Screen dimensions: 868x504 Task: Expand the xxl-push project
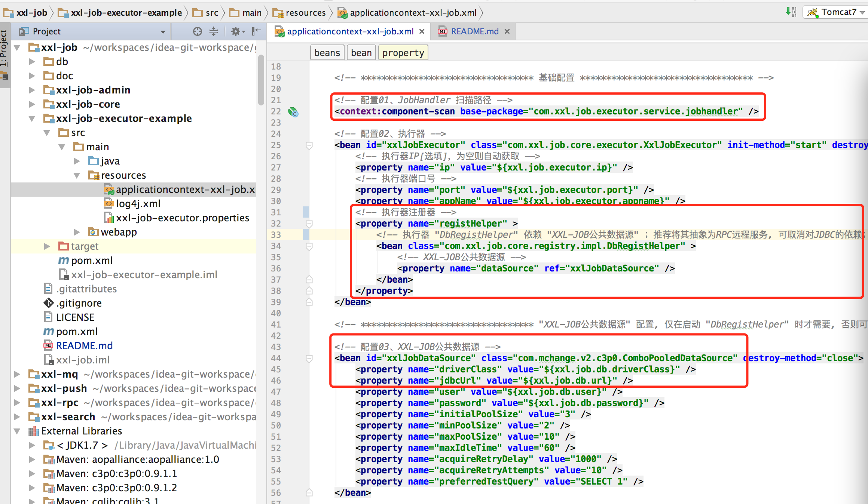[17, 388]
